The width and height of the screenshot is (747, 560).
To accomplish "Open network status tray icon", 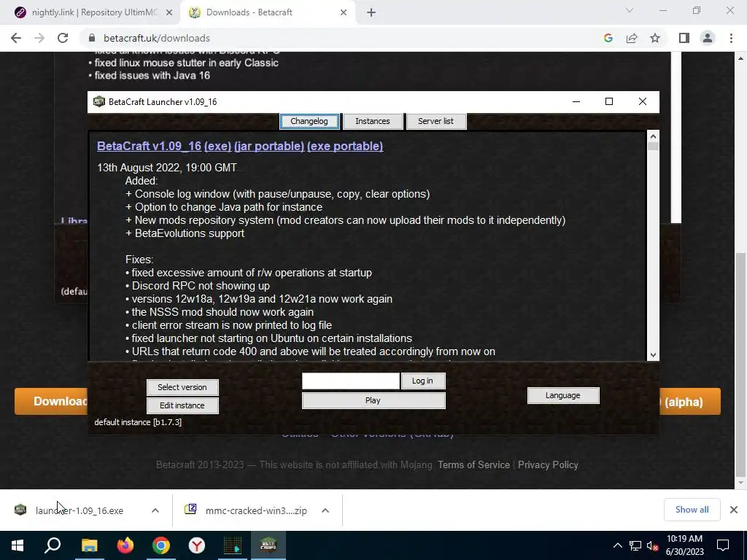I will click(635, 545).
